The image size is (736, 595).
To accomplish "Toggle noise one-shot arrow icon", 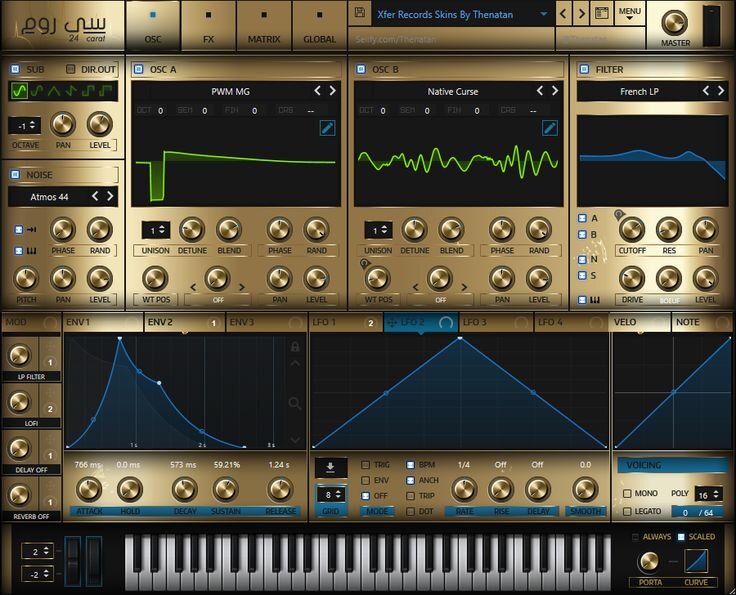I will (x=31, y=229).
